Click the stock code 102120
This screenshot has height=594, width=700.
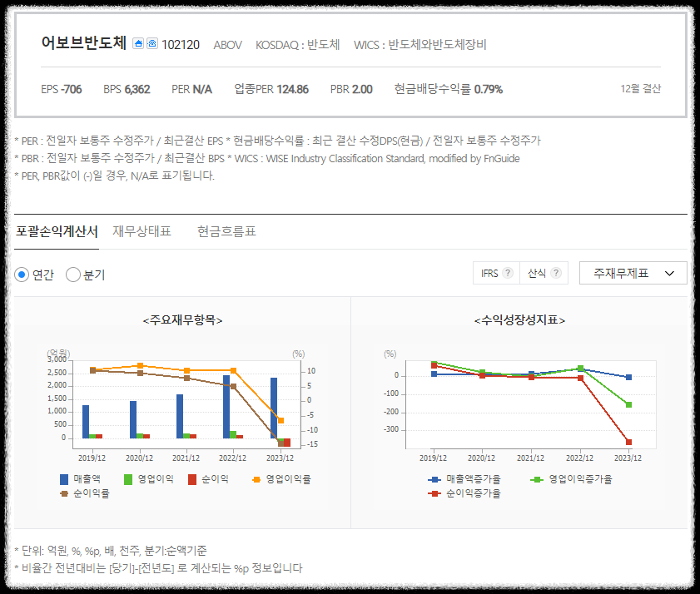[x=181, y=45]
